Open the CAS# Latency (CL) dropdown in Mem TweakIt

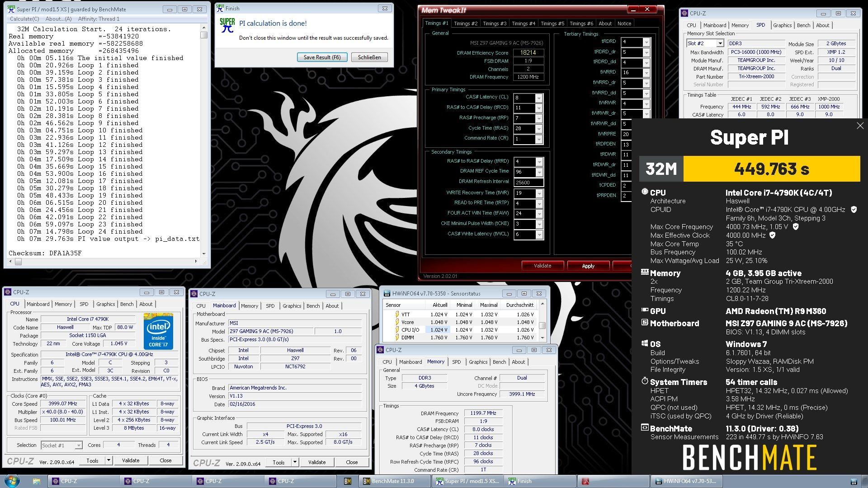pos(538,98)
